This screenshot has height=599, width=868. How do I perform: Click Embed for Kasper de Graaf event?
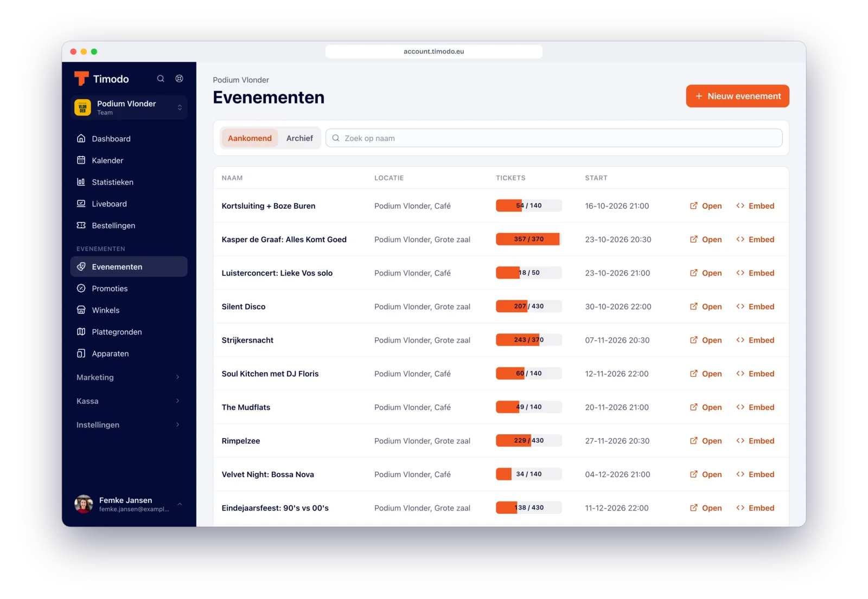click(x=755, y=240)
